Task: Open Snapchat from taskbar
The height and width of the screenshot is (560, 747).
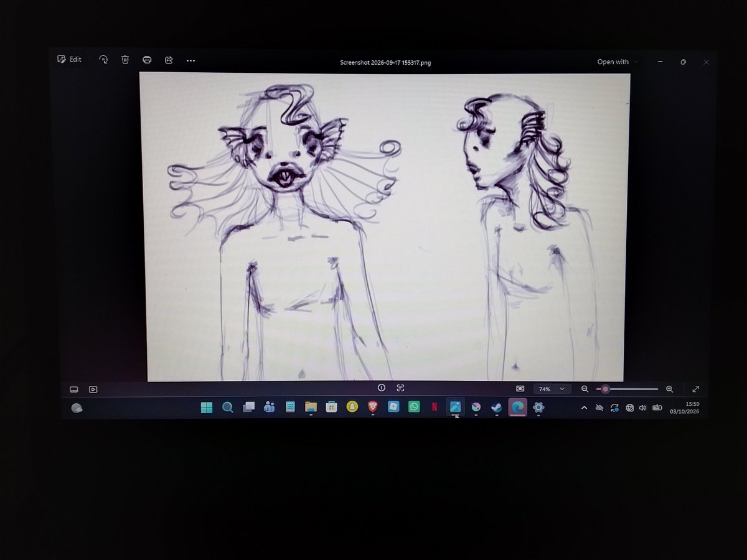Action: 352,408
